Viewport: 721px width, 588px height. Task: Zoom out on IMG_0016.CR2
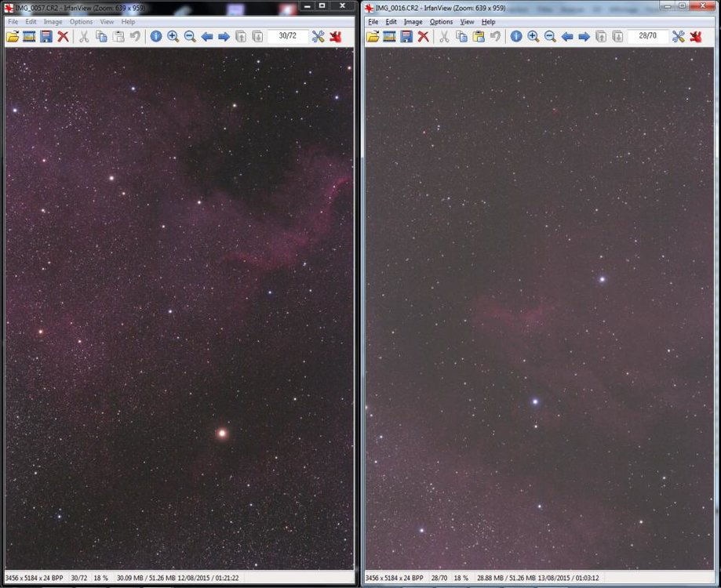click(549, 36)
